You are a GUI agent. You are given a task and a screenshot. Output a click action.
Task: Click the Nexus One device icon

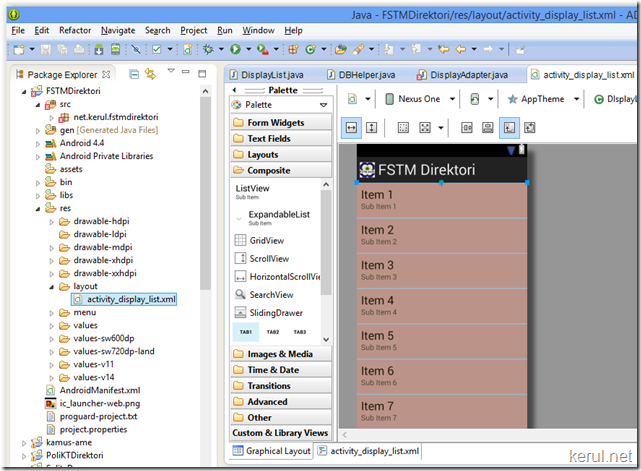pos(390,99)
